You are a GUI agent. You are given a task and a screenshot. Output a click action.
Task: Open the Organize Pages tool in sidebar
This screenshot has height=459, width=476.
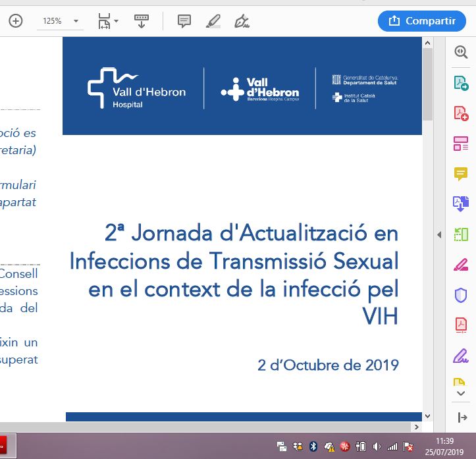[460, 144]
